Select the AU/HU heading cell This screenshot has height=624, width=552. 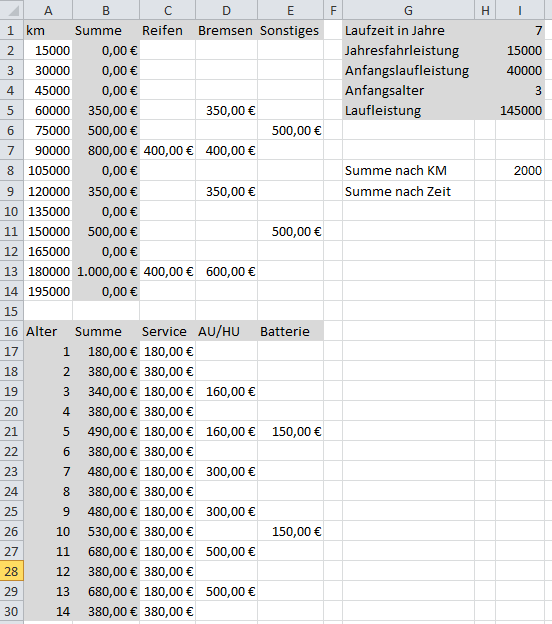pos(226,331)
